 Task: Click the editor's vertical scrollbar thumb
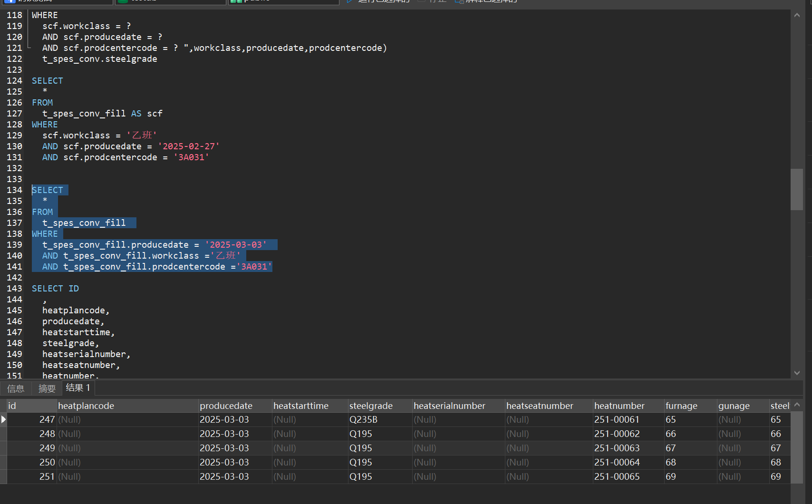797,189
